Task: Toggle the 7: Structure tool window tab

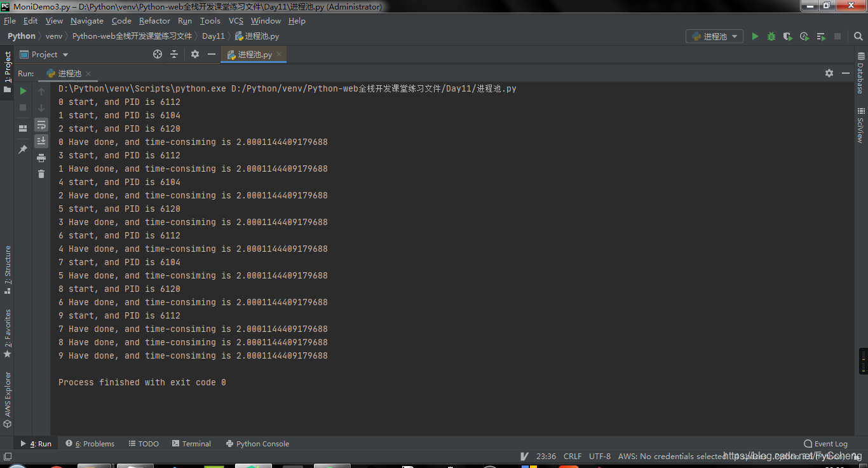Action: pos(8,270)
